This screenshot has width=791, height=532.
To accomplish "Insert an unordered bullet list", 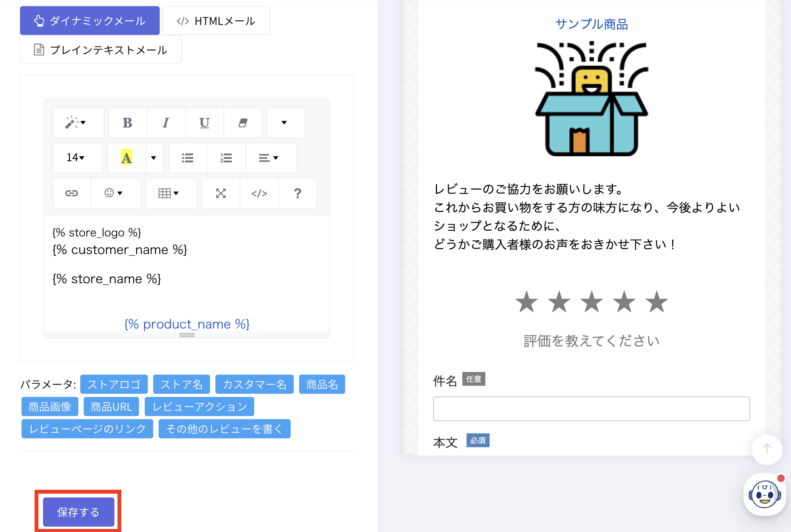I will pyautogui.click(x=187, y=158).
